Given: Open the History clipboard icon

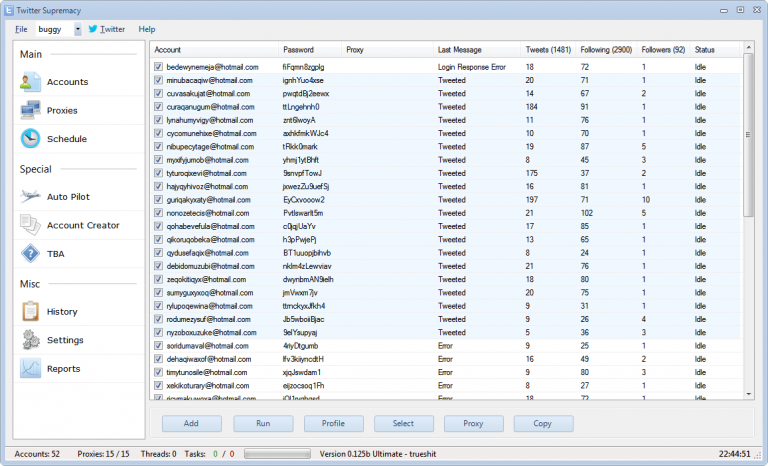Looking at the screenshot, I should (x=30, y=312).
